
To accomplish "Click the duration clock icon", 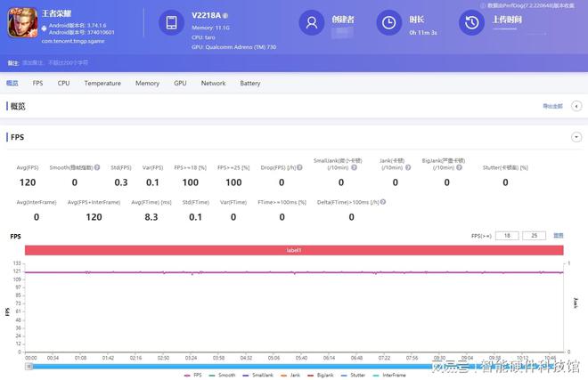I will [x=388, y=22].
